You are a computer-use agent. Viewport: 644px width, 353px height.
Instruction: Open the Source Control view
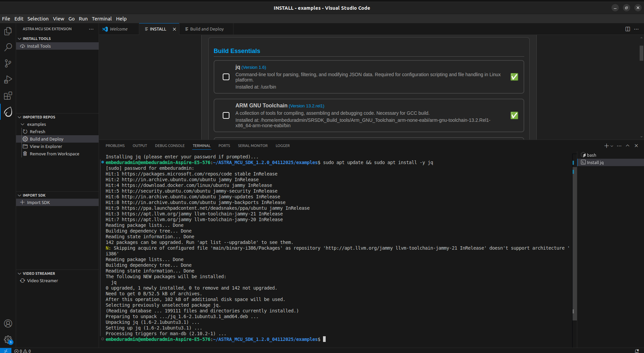(x=8, y=63)
